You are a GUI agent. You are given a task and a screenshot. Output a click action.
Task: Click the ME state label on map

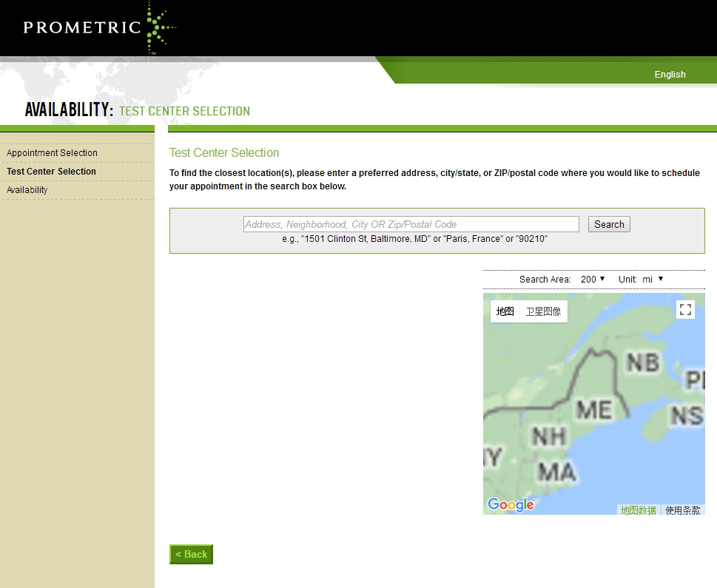coord(593,410)
